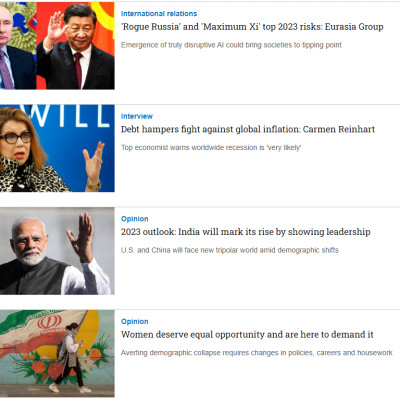Click the woman walking past the Iran flag mural
Image resolution: width=400 pixels, height=400 pixels.
70,357
